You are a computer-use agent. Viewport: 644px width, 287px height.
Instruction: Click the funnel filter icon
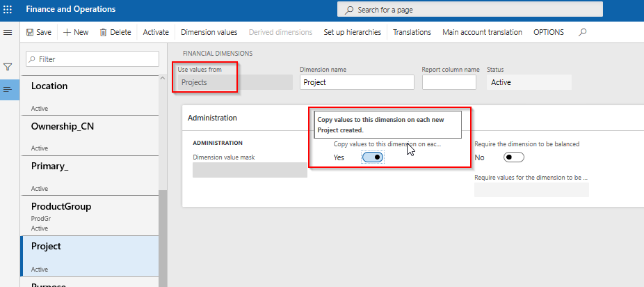pos(8,67)
